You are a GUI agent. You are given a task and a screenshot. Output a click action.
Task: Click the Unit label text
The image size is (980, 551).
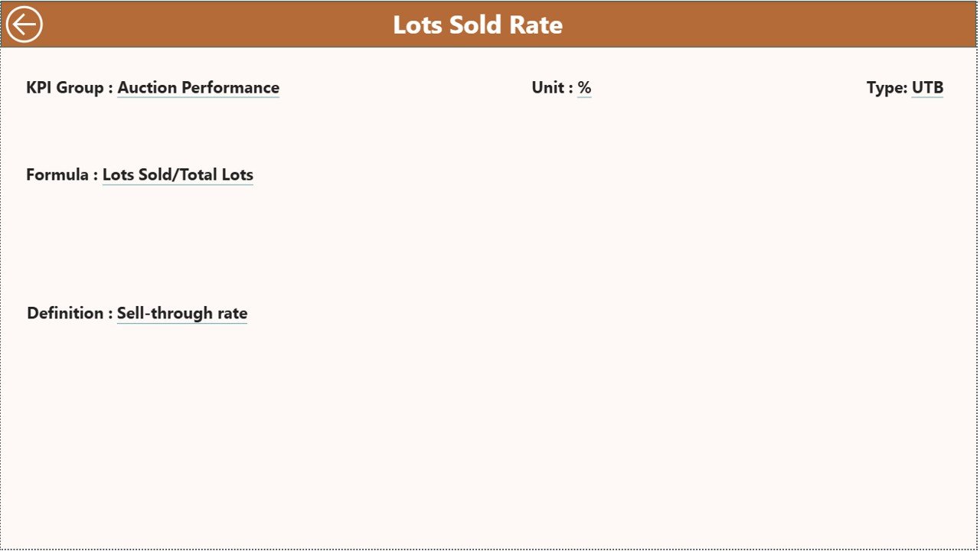550,87
